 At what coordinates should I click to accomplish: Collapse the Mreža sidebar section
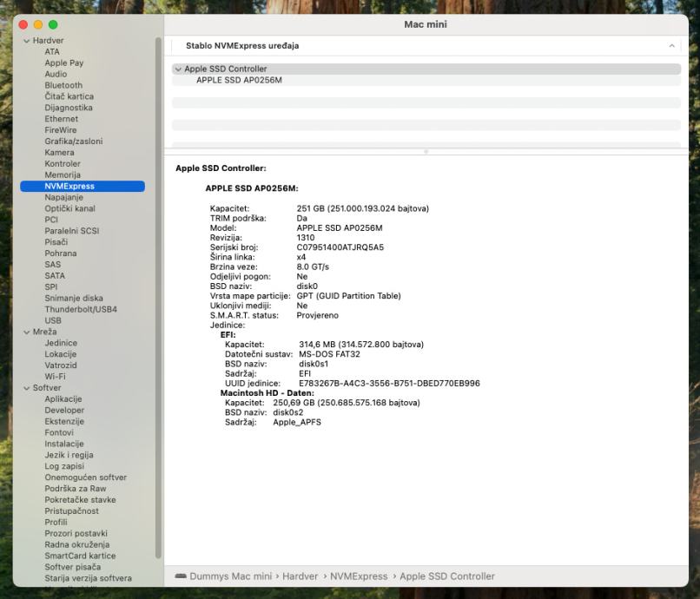pyautogui.click(x=26, y=332)
